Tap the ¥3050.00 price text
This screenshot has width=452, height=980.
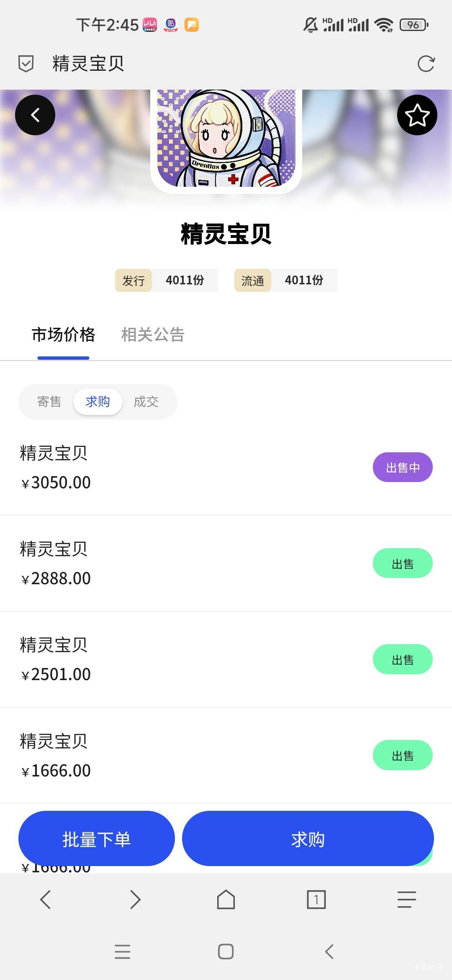coord(56,482)
